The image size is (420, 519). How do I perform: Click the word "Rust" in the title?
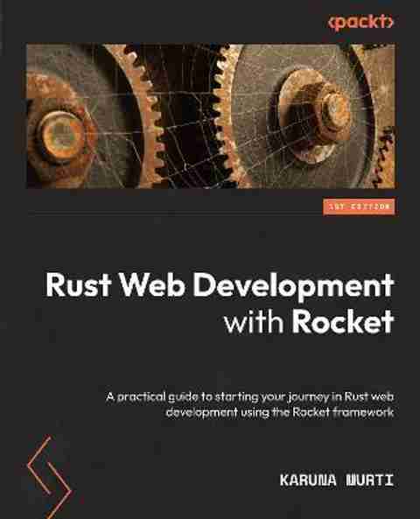click(78, 285)
